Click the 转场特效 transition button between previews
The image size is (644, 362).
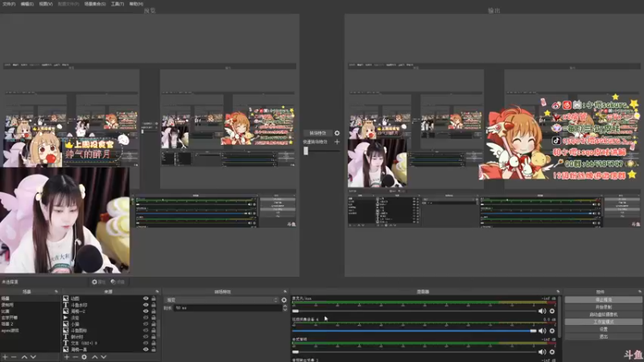coord(317,133)
